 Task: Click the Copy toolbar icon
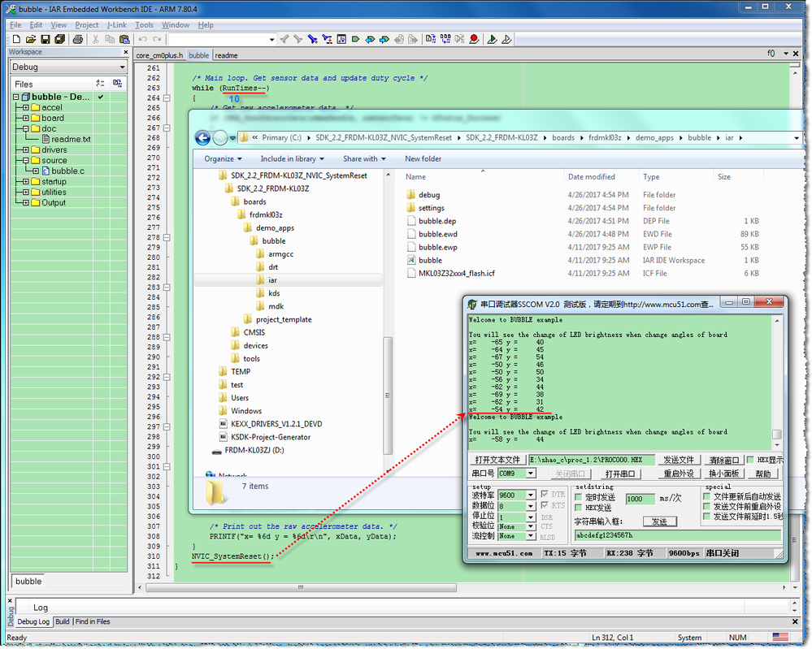[x=110, y=39]
